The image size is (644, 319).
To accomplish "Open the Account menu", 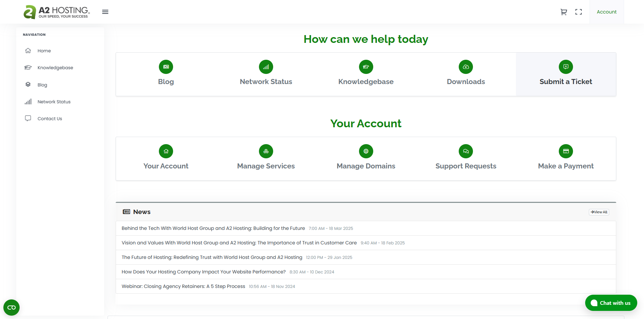I will pyautogui.click(x=606, y=12).
